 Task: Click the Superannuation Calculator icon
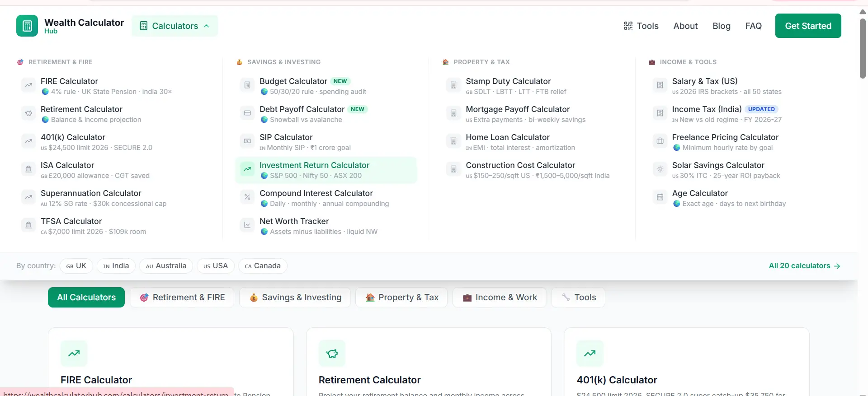[28, 197]
